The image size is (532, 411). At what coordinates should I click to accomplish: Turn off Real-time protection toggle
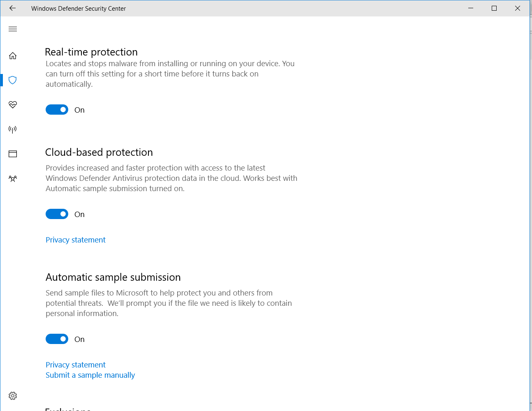(x=57, y=110)
